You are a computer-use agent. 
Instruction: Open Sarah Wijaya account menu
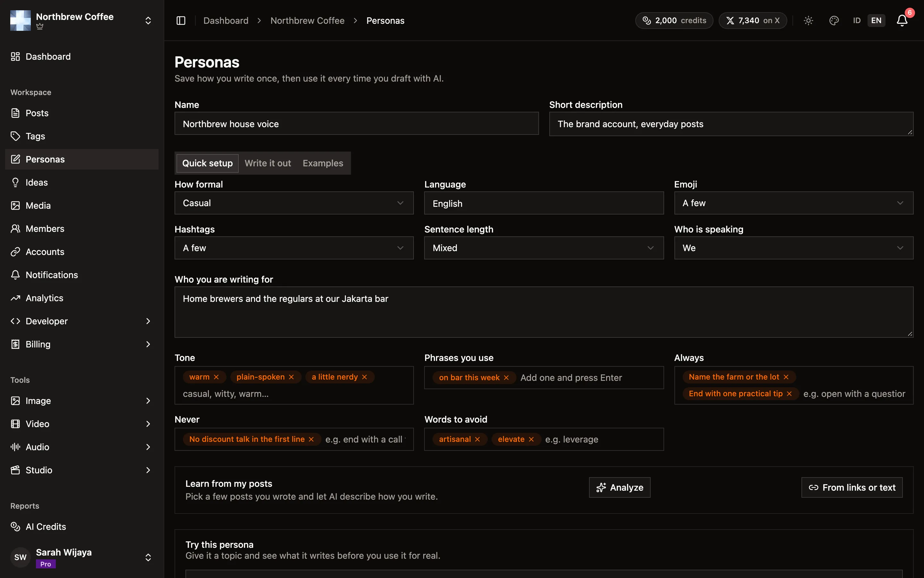[x=82, y=557]
